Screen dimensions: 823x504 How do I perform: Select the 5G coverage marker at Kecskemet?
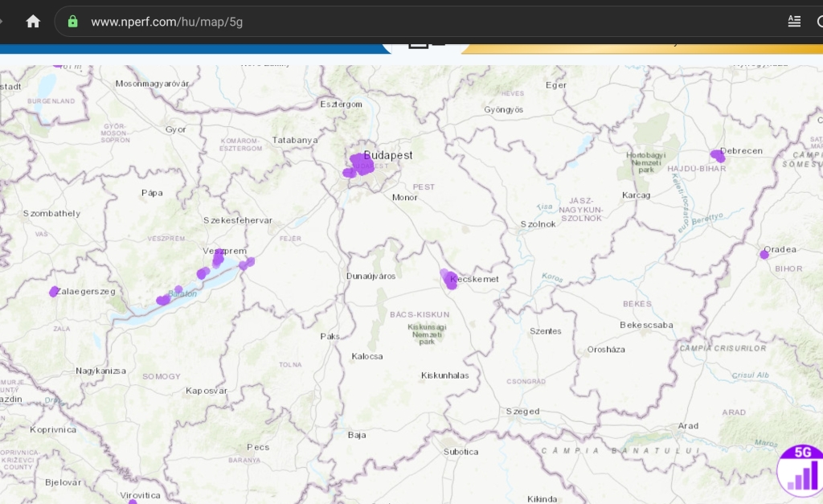coord(448,279)
